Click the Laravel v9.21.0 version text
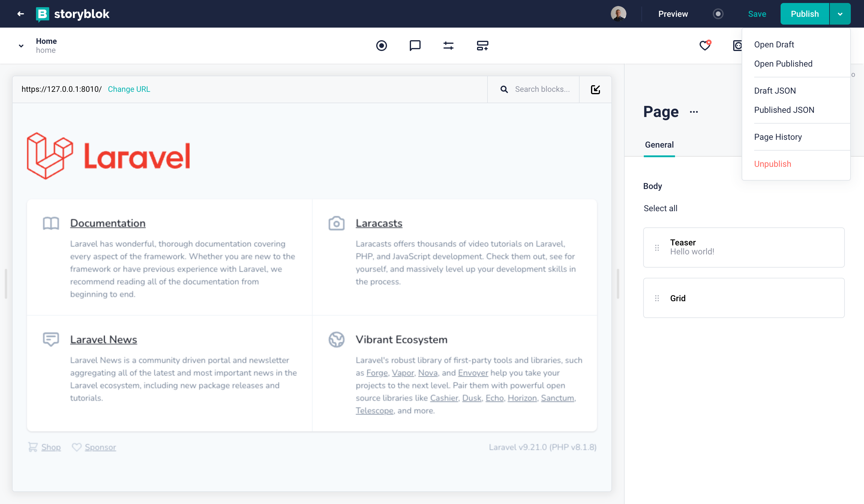Viewport: 864px width, 504px height. 542,447
